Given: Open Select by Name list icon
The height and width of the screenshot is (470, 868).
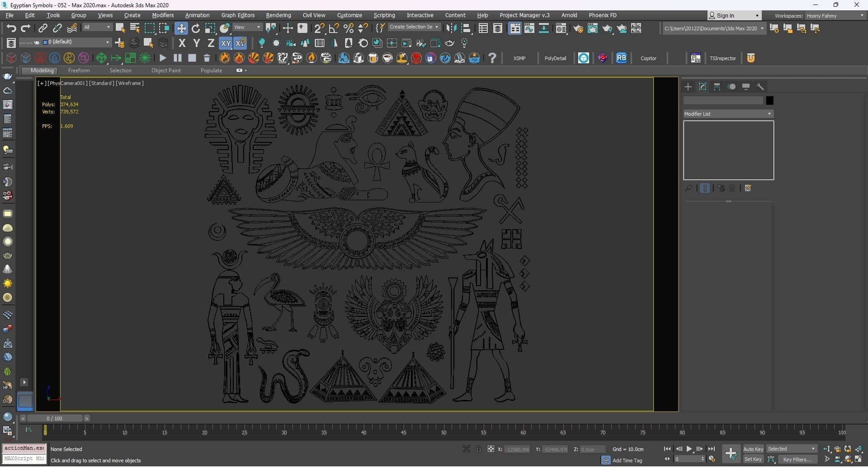Looking at the screenshot, I should pos(135,28).
